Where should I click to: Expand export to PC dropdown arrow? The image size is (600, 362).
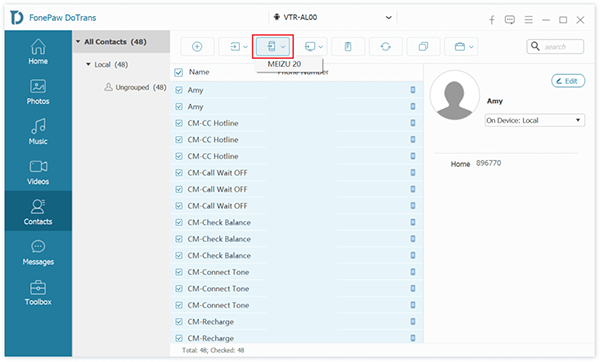[x=321, y=47]
